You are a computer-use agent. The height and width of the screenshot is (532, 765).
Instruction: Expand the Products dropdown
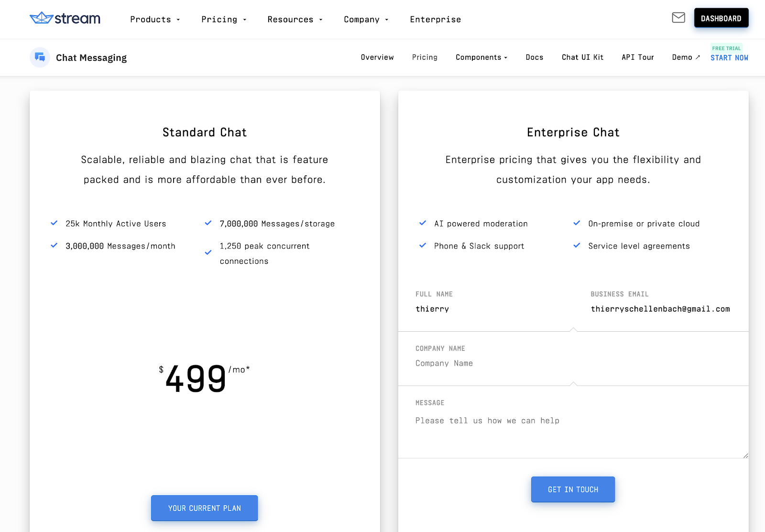click(x=154, y=19)
